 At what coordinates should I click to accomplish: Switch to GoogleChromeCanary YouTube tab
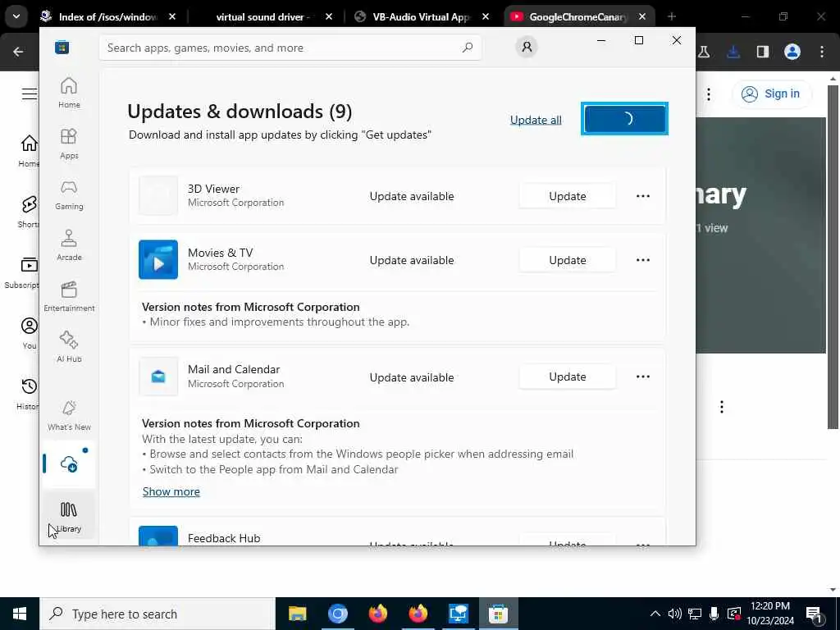click(x=577, y=16)
